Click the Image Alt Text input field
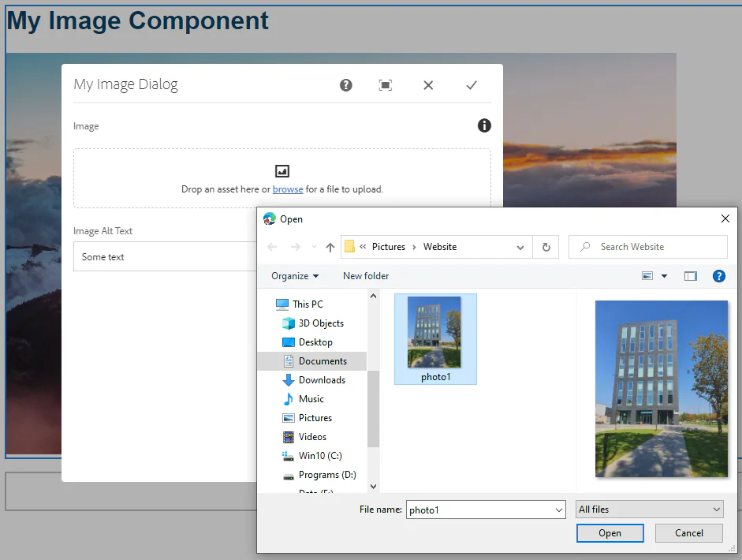The height and width of the screenshot is (560, 742). (165, 256)
